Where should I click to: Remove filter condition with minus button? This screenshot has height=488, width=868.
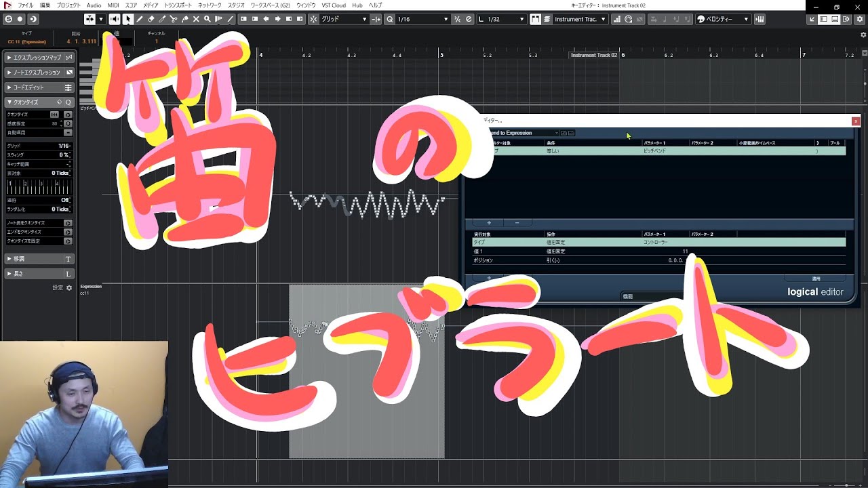pyautogui.click(x=517, y=223)
